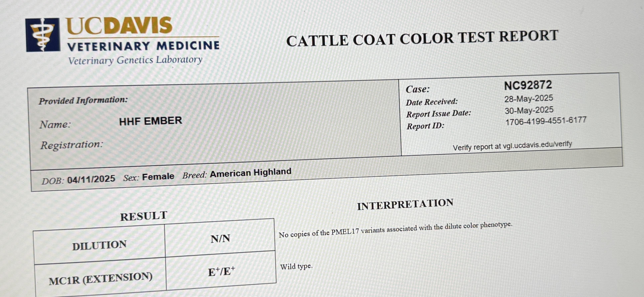Select the Date Received value 28-May-2025
Image resolution: width=644 pixels, height=297 pixels.
pos(528,99)
